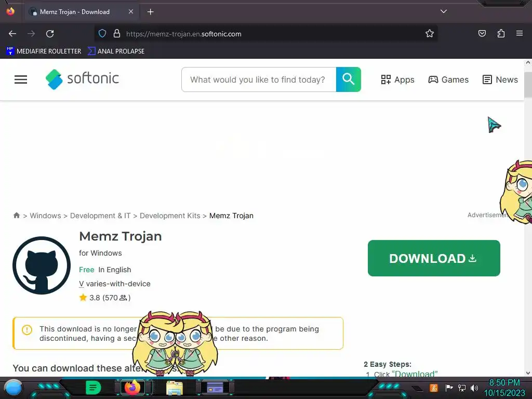
Task: Bookmark this page with the star
Action: tap(430, 34)
